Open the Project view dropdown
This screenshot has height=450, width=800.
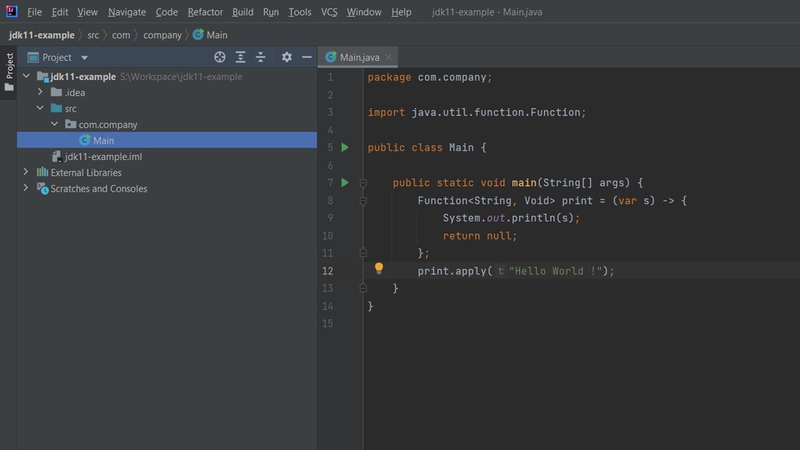pyautogui.click(x=84, y=58)
